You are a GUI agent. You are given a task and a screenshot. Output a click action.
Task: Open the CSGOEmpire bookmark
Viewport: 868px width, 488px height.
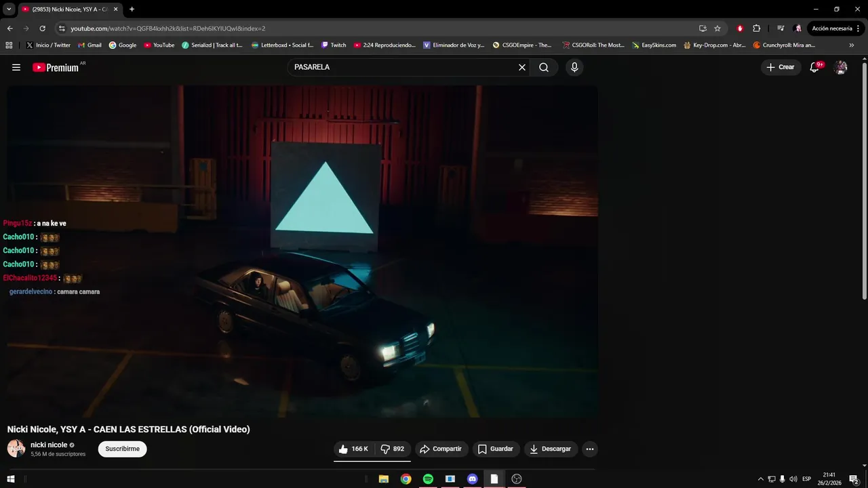(x=522, y=45)
